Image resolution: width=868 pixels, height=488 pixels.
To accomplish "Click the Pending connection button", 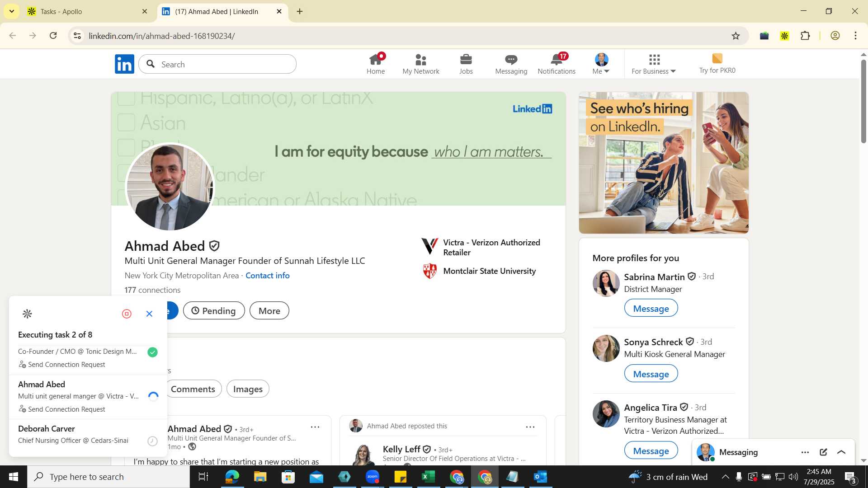I will pos(214,310).
